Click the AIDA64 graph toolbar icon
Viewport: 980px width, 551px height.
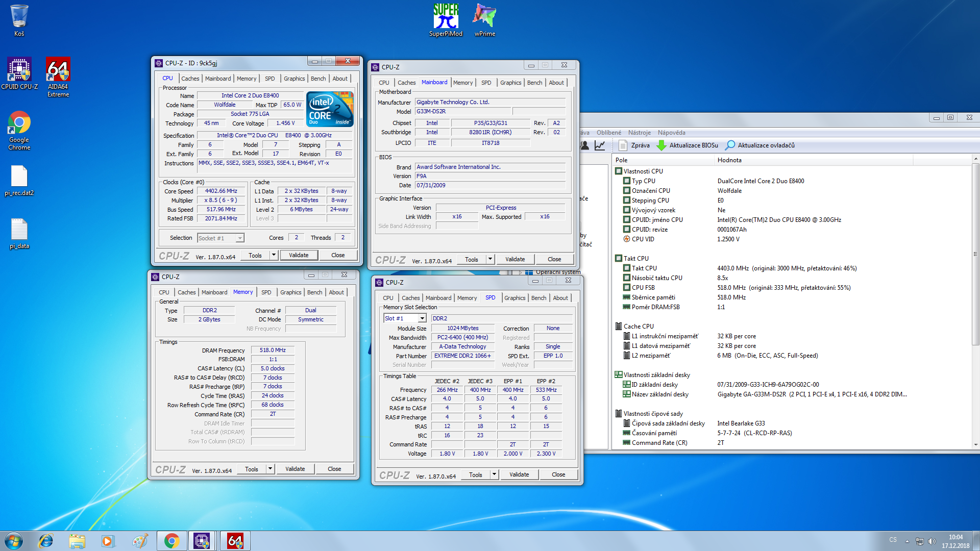click(600, 145)
